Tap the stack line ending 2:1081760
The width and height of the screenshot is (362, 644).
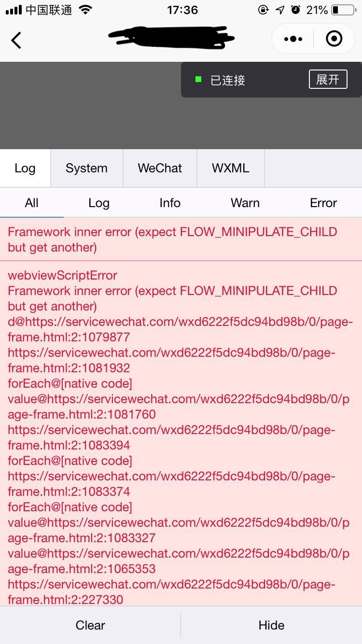[x=179, y=406]
